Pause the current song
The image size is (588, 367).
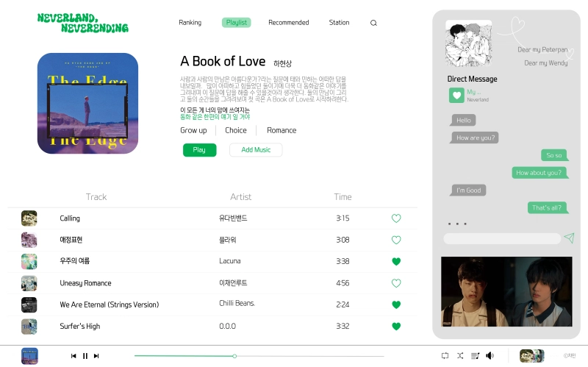click(x=85, y=356)
